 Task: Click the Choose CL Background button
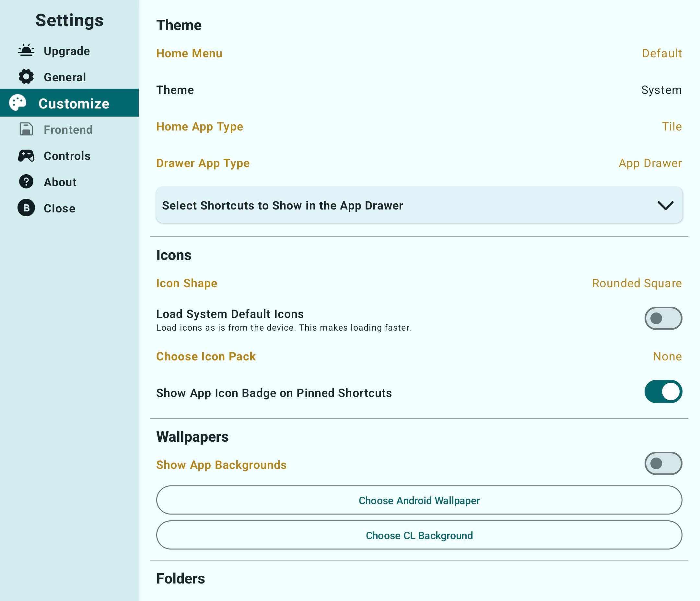click(419, 535)
